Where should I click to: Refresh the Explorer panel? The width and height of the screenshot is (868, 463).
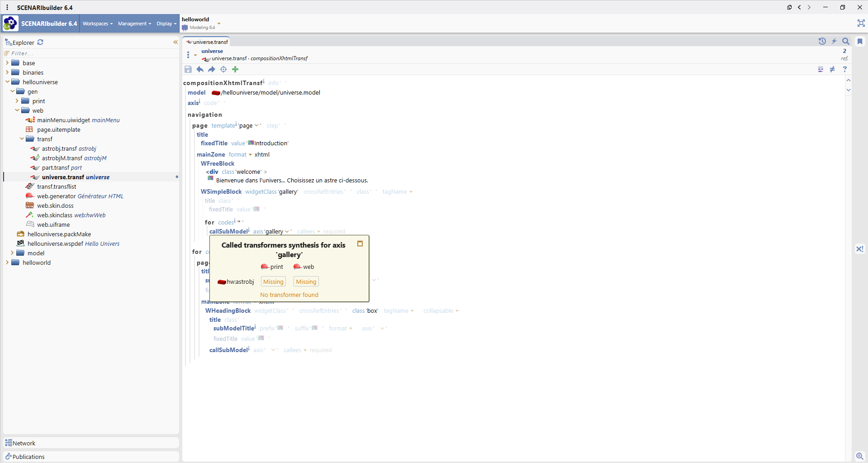click(x=40, y=42)
